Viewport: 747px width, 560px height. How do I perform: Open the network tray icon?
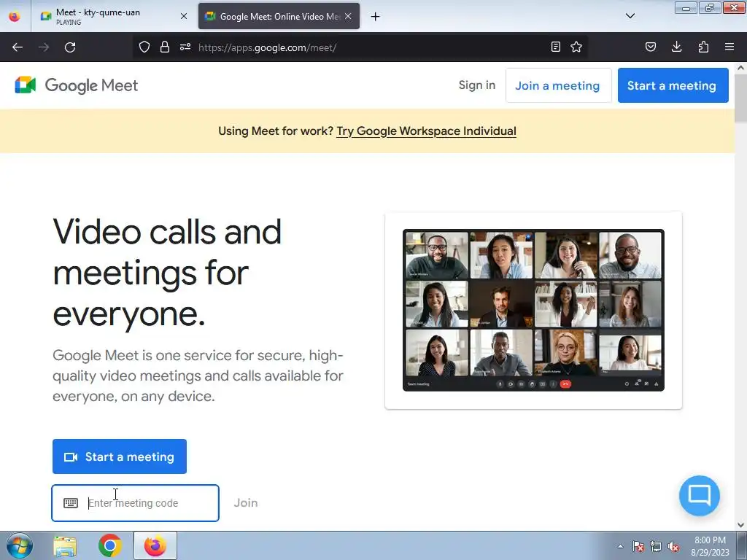point(656,546)
